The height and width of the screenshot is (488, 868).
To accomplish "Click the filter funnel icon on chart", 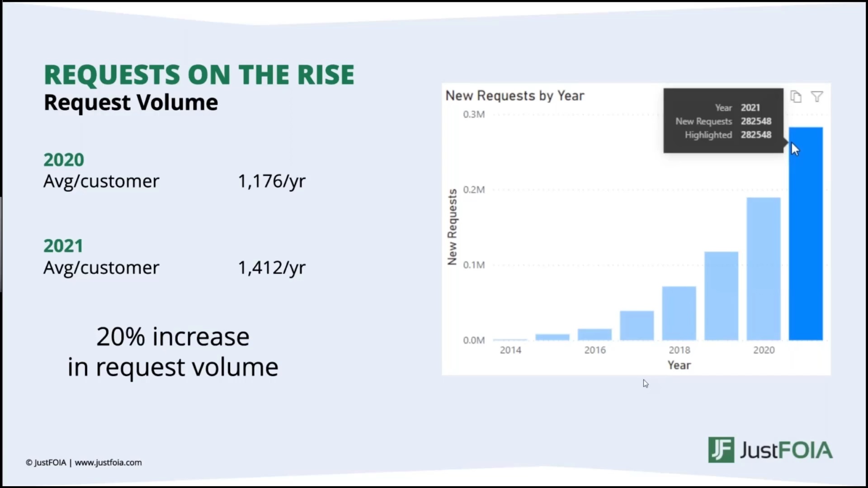I will pos(817,97).
